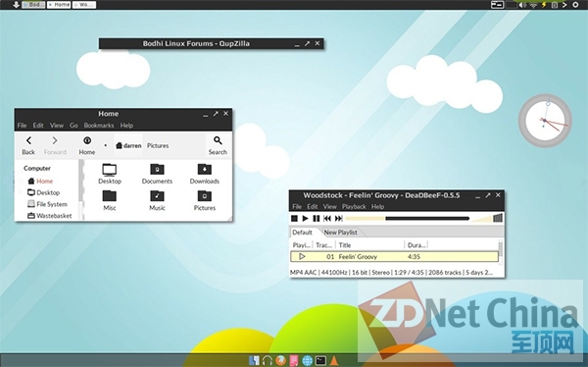
Task: Launch Firefox from the dock
Action: click(x=280, y=361)
